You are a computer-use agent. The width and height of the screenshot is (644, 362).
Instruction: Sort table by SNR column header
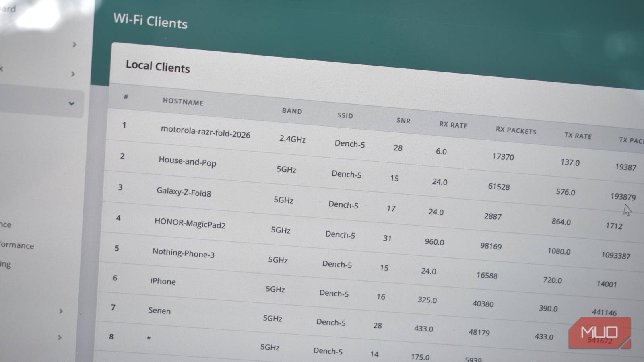[x=403, y=120]
